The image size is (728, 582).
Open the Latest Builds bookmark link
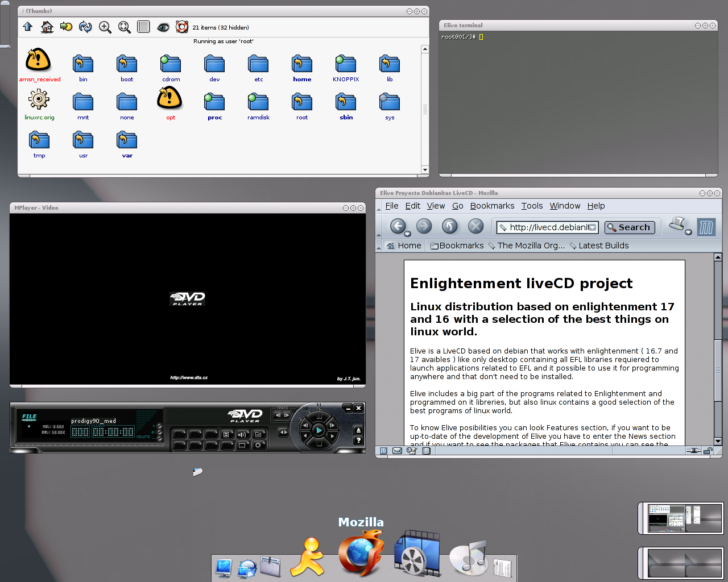pyautogui.click(x=599, y=246)
